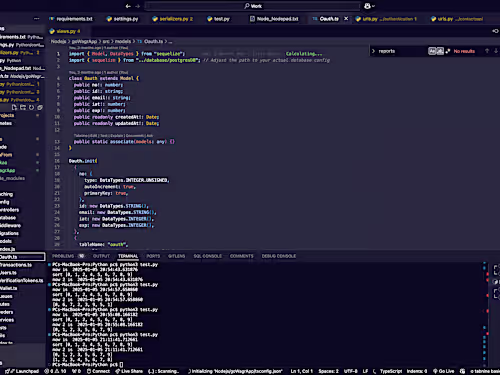
Task: Go to previous match arrow
Action: coord(487,51)
